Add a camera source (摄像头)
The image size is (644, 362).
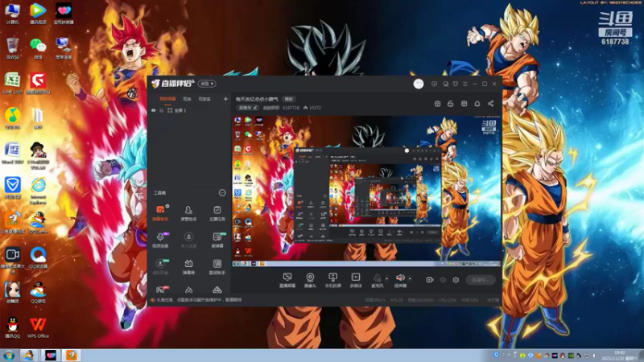pos(310,280)
